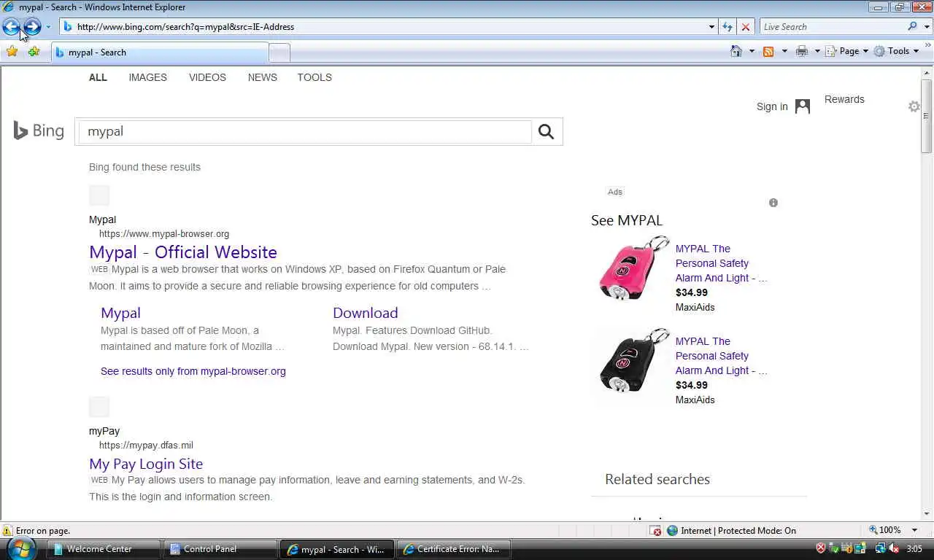Click 'See results only from mypal-browser.org'
Screen dimensions: 934x560
pyautogui.click(x=193, y=371)
